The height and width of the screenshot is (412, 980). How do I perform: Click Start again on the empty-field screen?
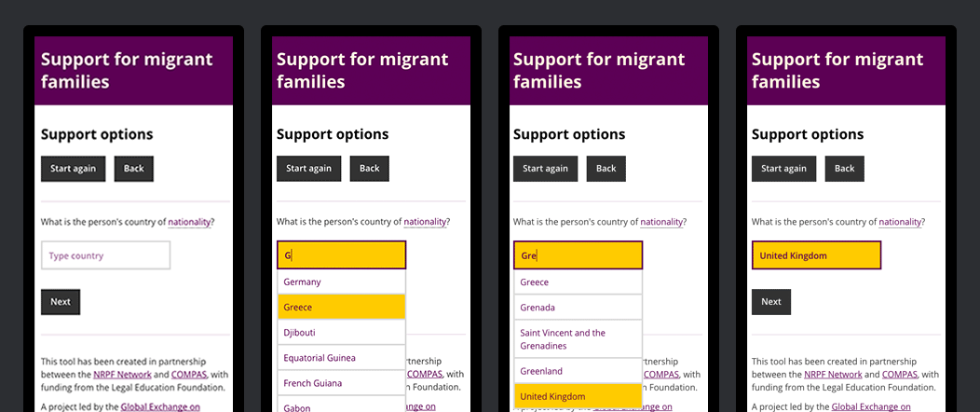(73, 169)
